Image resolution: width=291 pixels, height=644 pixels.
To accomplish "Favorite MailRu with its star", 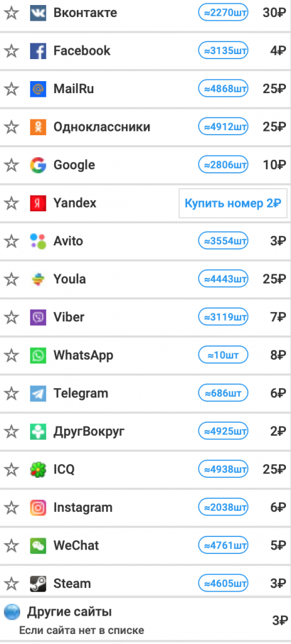I will pos(11,89).
